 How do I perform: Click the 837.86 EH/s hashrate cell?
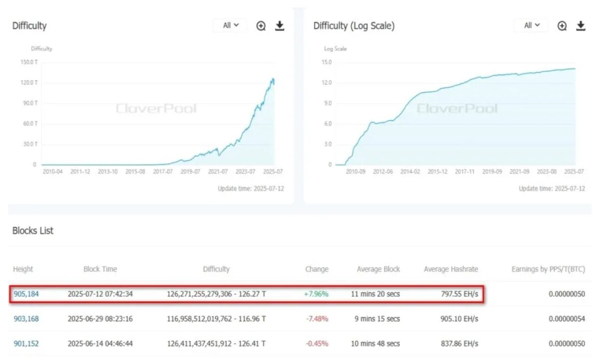coord(458,344)
